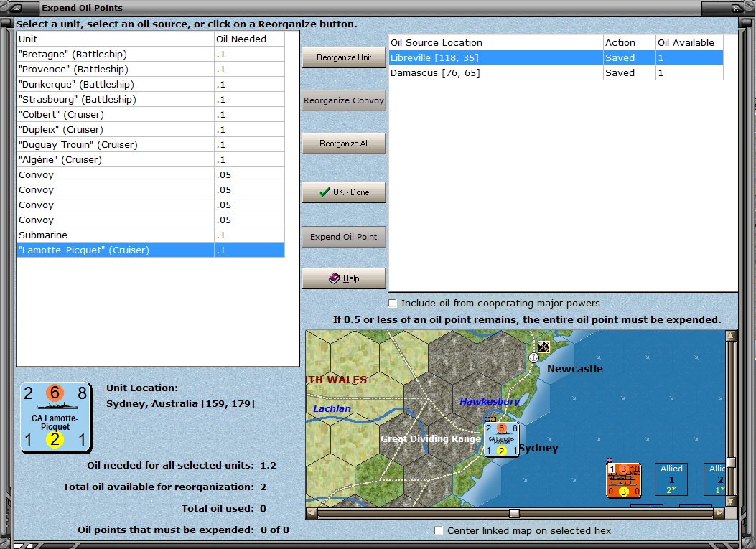Enable include oil from cooperating major powers

coord(393,304)
